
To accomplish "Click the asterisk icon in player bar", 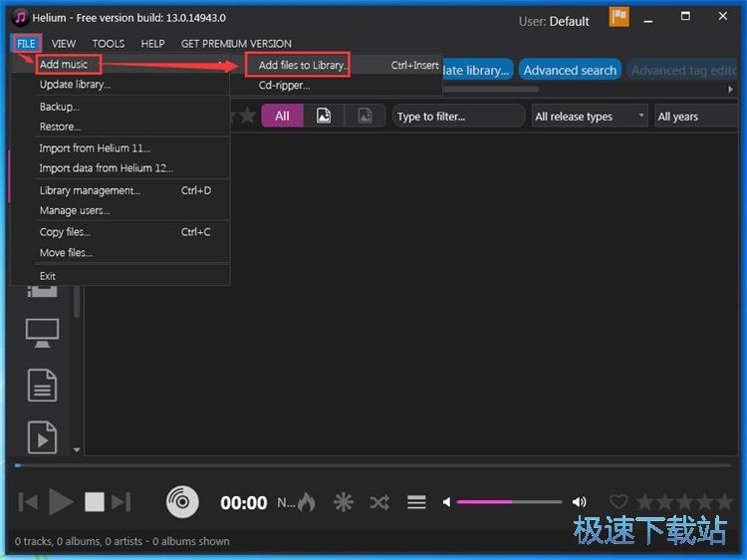I will [x=343, y=502].
